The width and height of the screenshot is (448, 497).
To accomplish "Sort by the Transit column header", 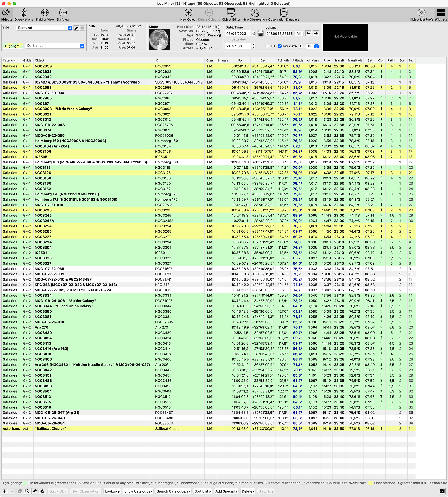I will 339,60.
